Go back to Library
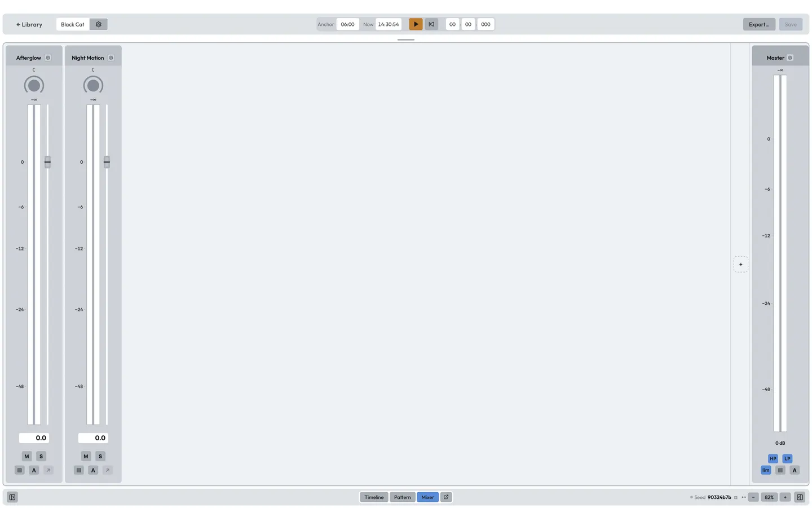This screenshot has height=508, width=812. coord(29,24)
